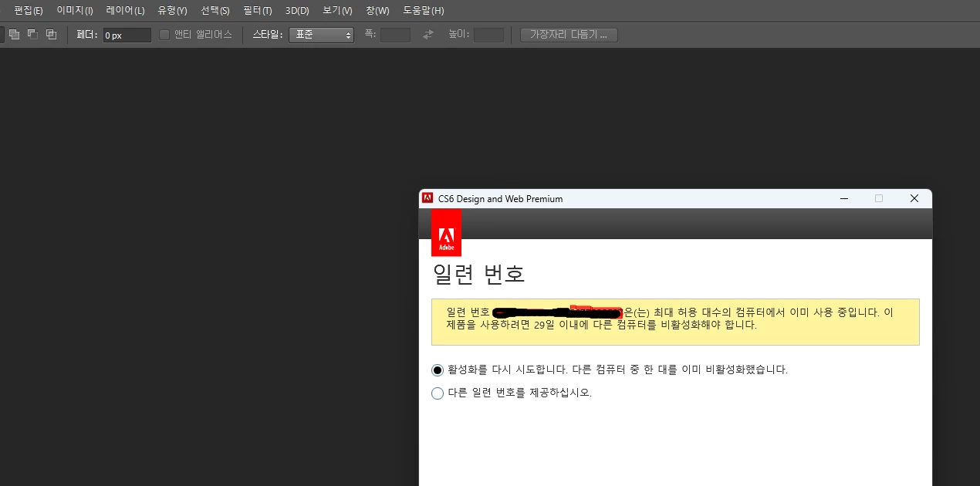Click the CS6 Design and Web Premium title
The height and width of the screenshot is (486, 980).
500,198
